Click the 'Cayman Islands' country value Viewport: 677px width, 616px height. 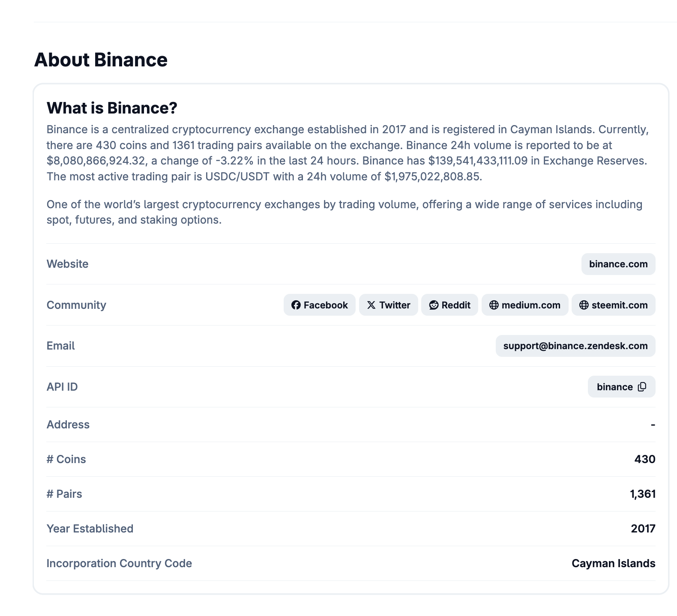[x=614, y=563]
